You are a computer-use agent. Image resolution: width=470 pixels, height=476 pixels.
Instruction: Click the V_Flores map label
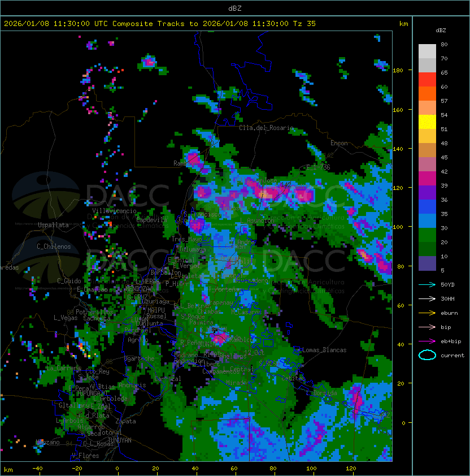tap(85, 456)
